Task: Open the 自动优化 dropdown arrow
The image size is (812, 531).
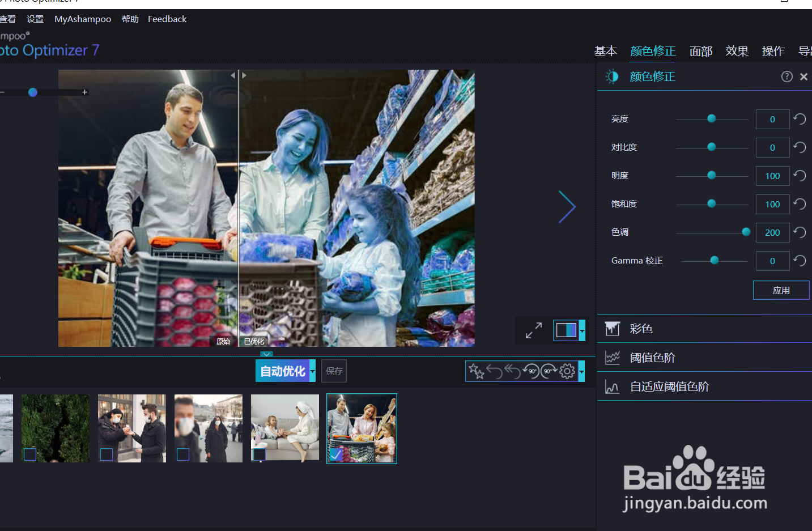Action: [312, 371]
